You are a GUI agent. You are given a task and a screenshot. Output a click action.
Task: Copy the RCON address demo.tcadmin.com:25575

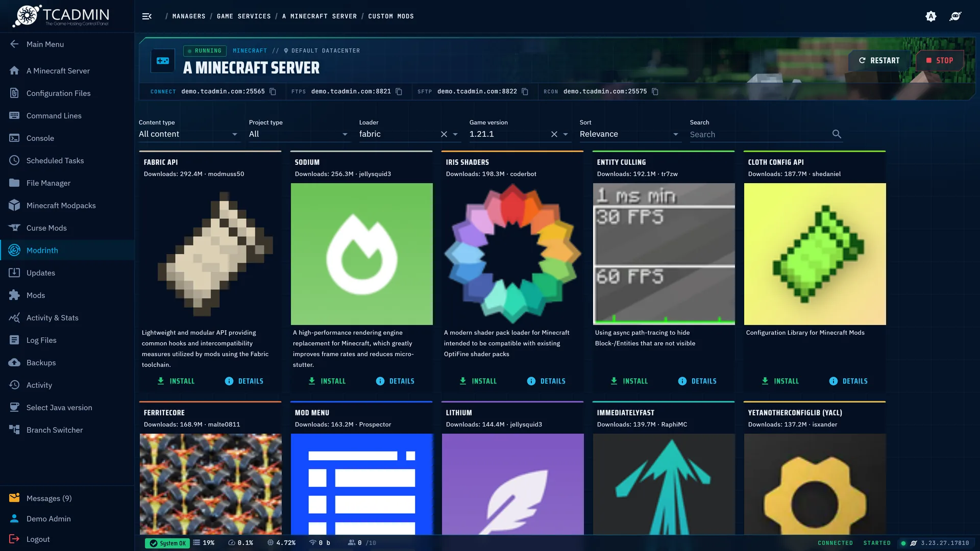[x=655, y=92]
